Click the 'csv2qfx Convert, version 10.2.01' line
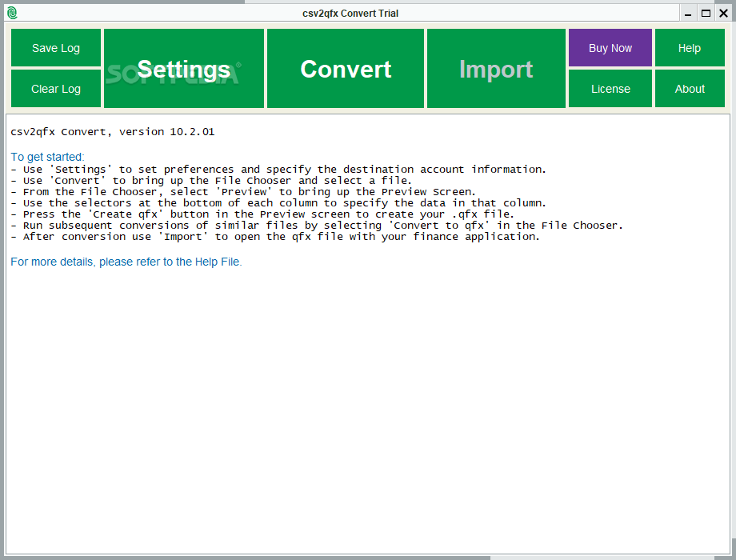Viewport: 736px width, 560px height. [x=113, y=132]
